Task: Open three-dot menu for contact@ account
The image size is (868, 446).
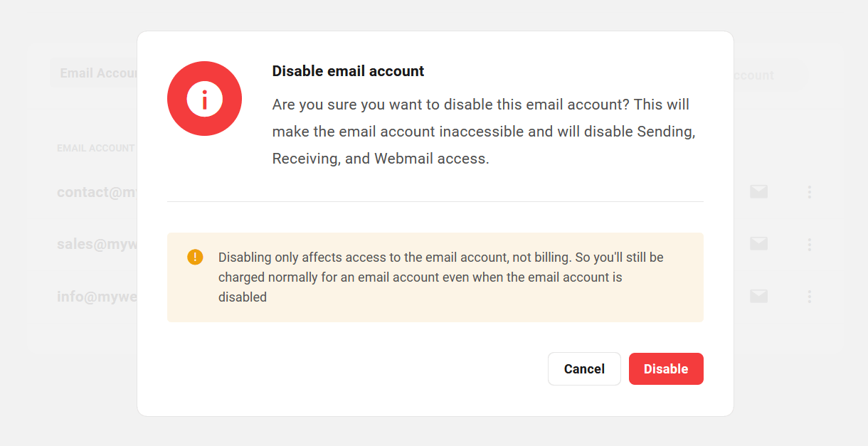Action: [810, 191]
